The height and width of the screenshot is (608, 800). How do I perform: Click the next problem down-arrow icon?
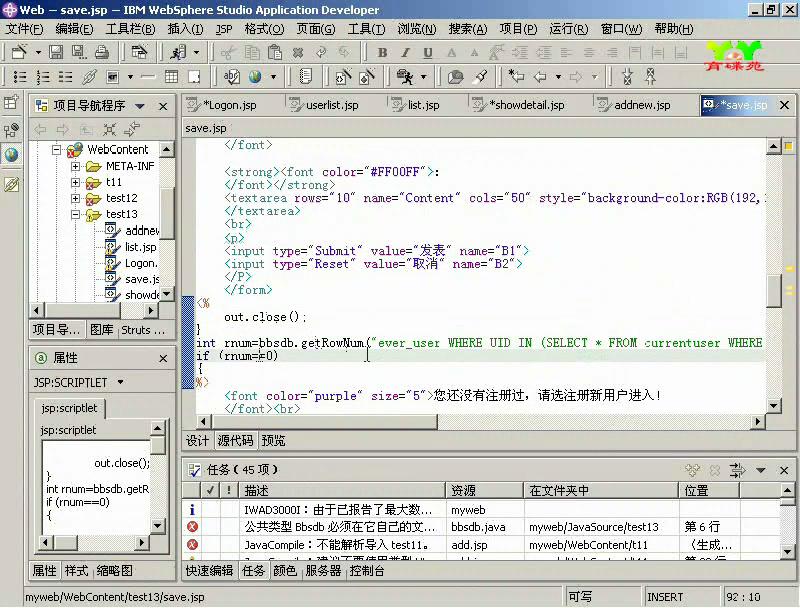(627, 77)
